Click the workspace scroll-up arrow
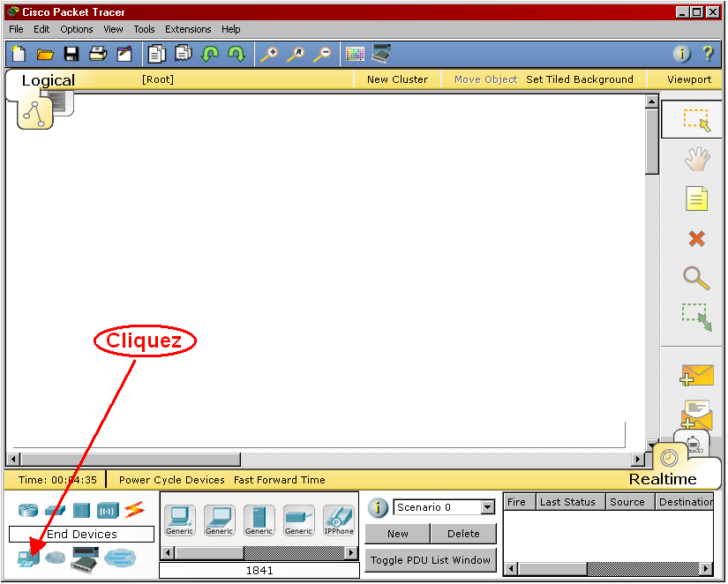The height and width of the screenshot is (584, 728). 652,101
